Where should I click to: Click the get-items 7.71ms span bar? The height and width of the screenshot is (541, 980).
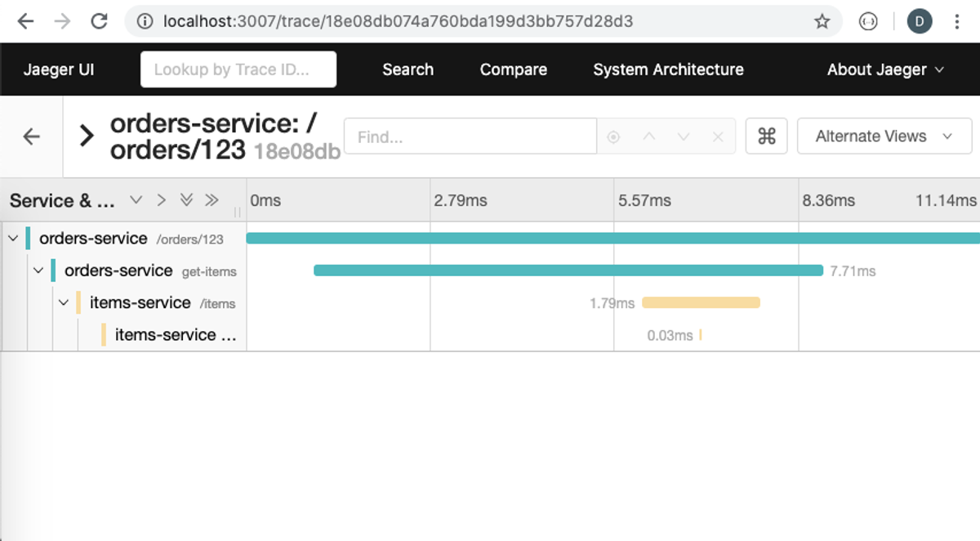[x=568, y=270]
